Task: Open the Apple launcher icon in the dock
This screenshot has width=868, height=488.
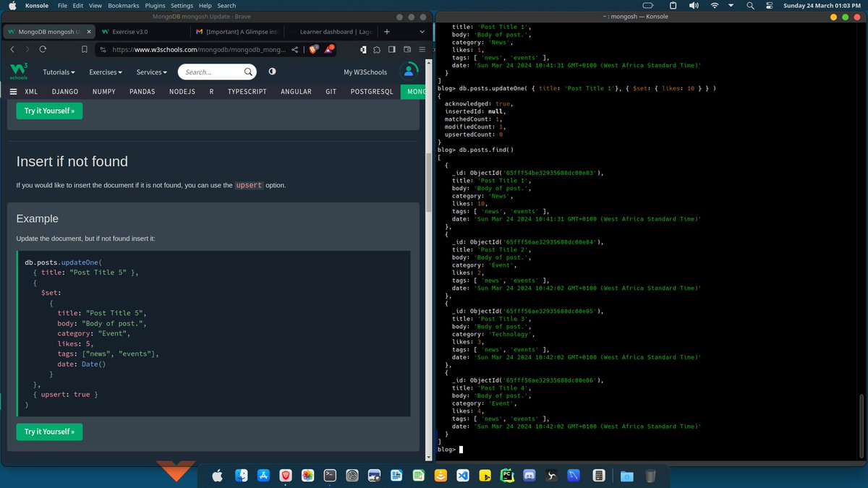Action: pyautogui.click(x=217, y=475)
